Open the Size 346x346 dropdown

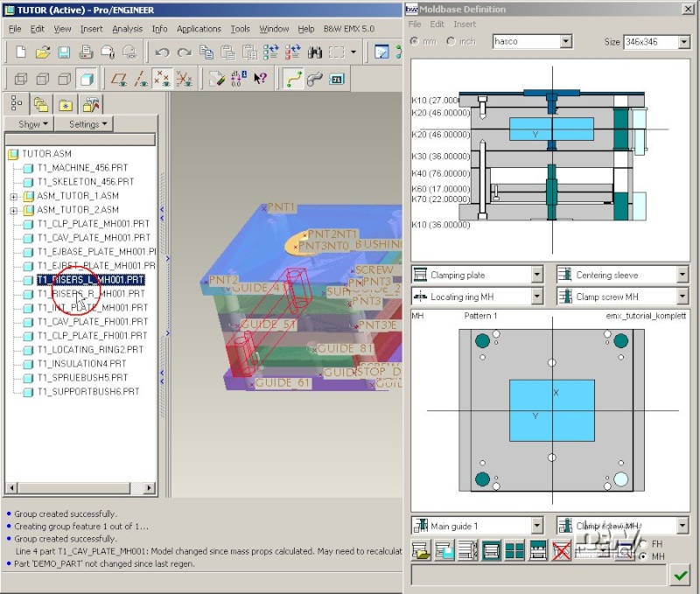(684, 42)
